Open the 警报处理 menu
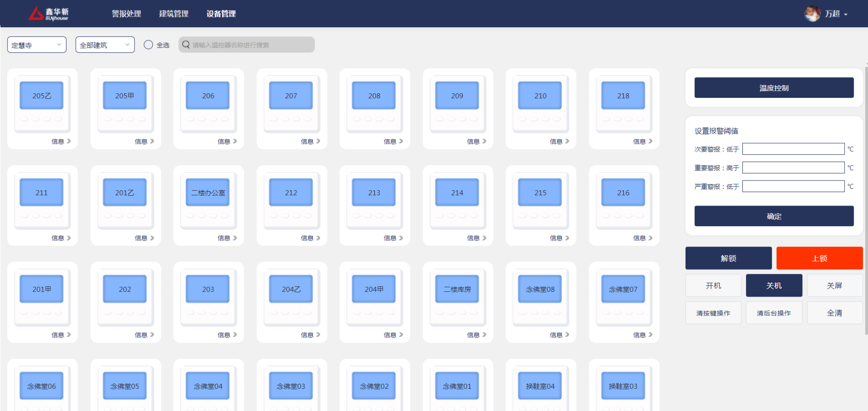Image resolution: width=868 pixels, height=411 pixels. (x=127, y=14)
